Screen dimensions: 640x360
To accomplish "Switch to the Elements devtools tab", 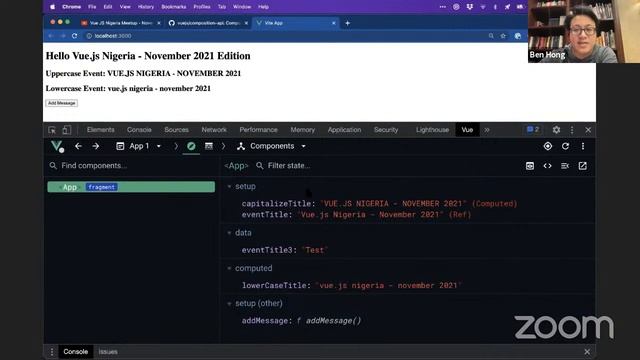I will (100, 130).
